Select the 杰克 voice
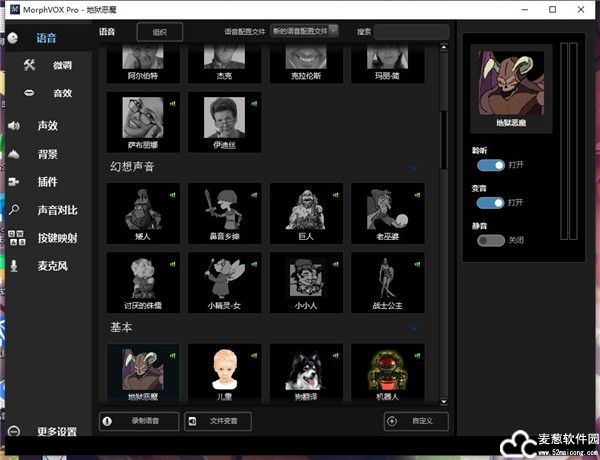This screenshot has height=460, width=600. click(224, 64)
